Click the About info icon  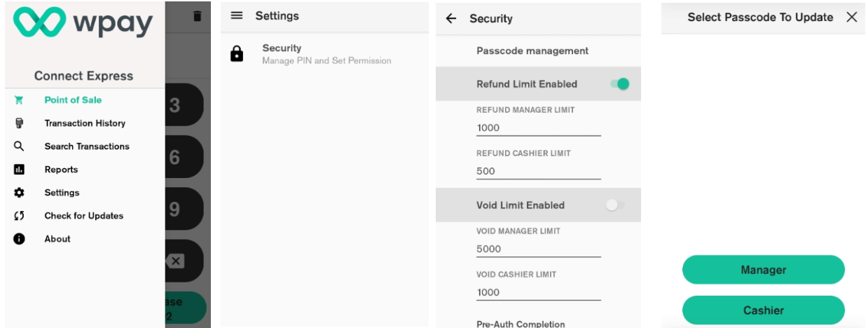click(20, 239)
